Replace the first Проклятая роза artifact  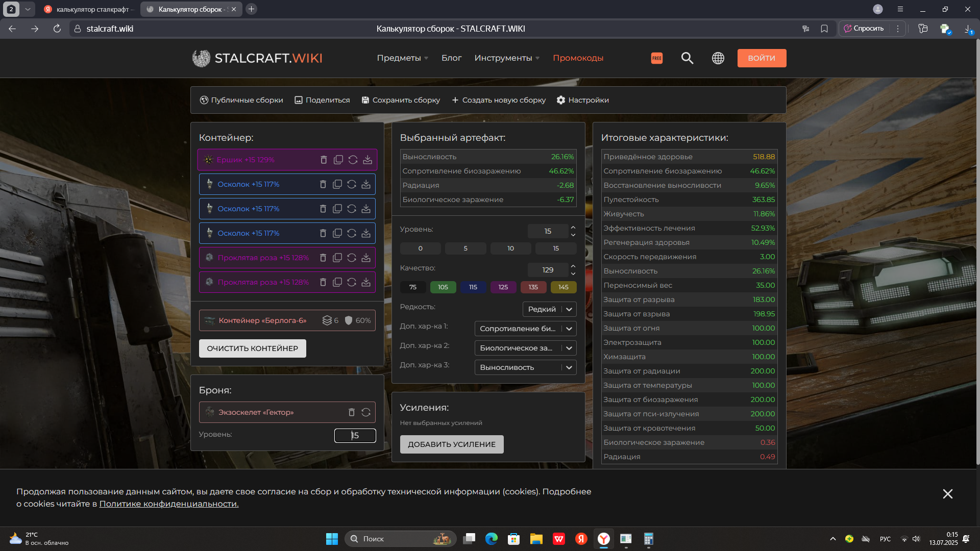pyautogui.click(x=352, y=258)
